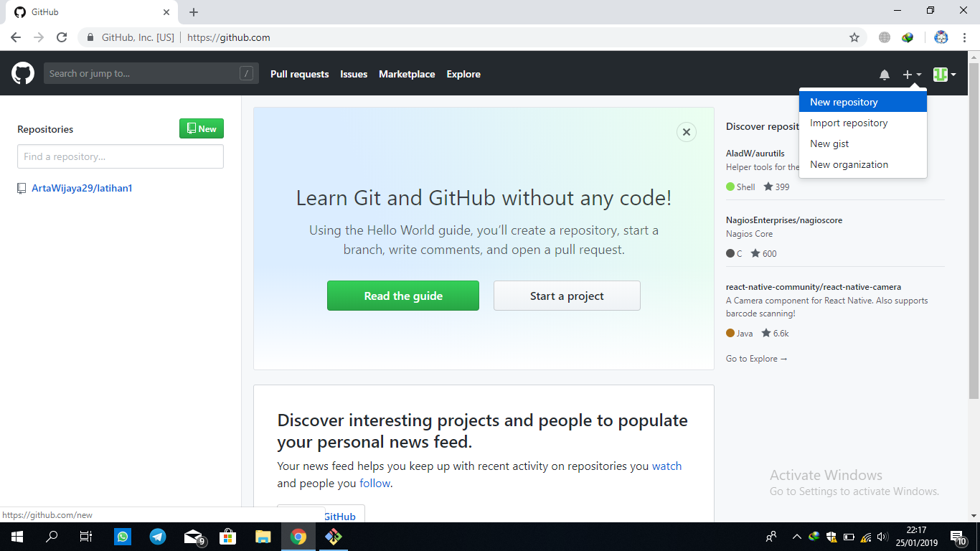
Task: Click the star icon showing 600
Action: tap(755, 253)
